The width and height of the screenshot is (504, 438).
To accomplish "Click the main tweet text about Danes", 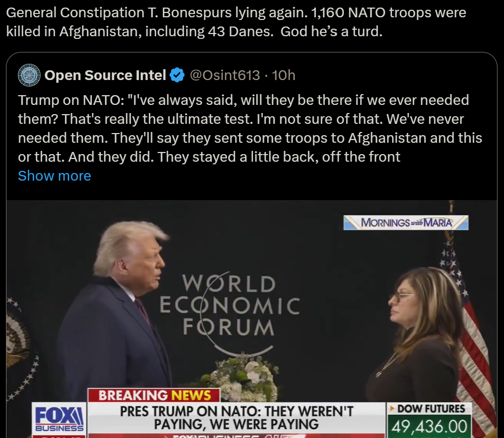I will [x=236, y=22].
